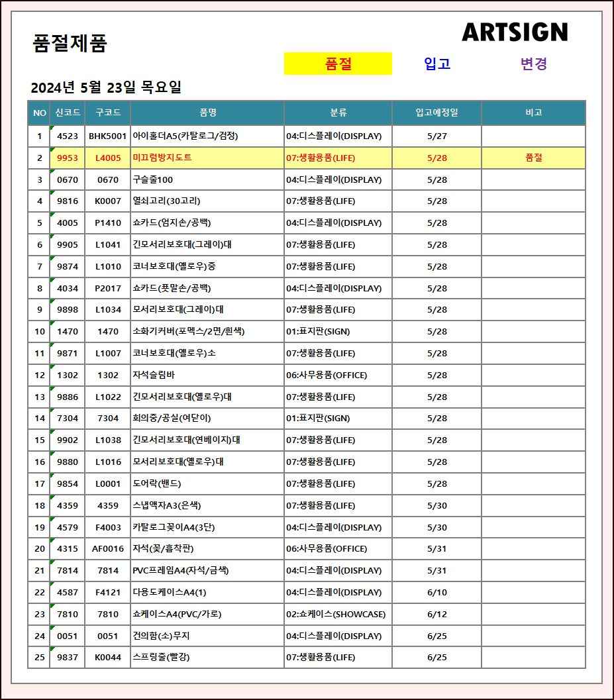
Task: Click the 입고예정일 column header
Action: [436, 113]
